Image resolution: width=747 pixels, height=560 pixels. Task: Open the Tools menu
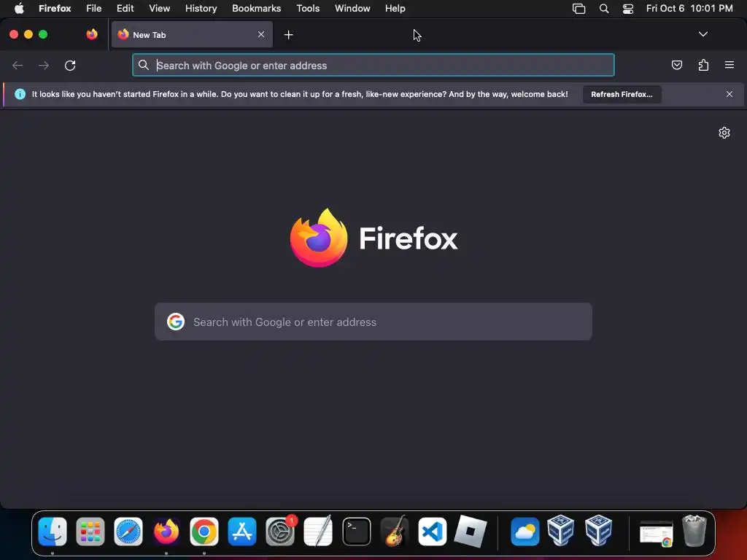tap(308, 8)
